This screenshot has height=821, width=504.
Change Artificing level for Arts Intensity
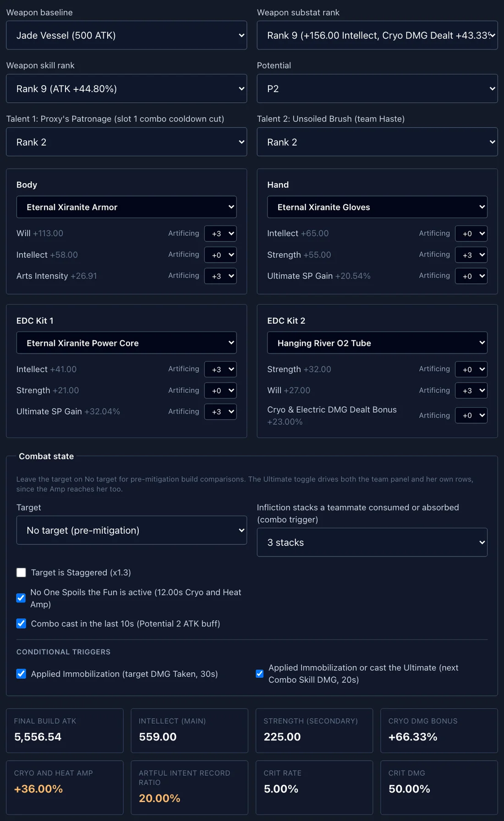pyautogui.click(x=220, y=276)
